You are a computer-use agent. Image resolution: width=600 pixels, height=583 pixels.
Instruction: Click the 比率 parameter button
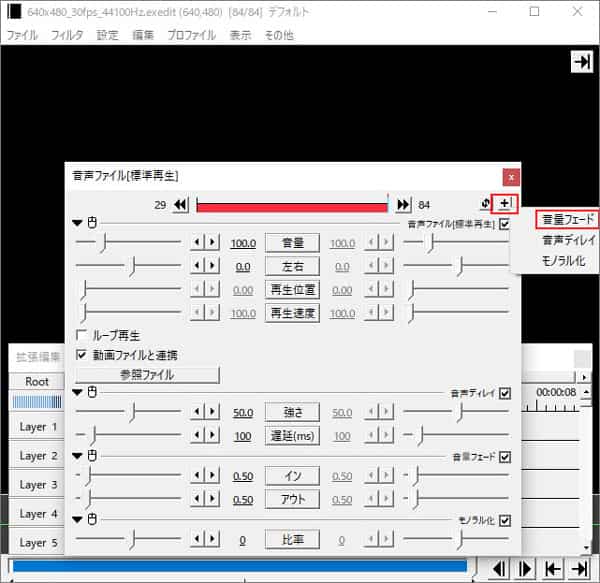point(292,539)
